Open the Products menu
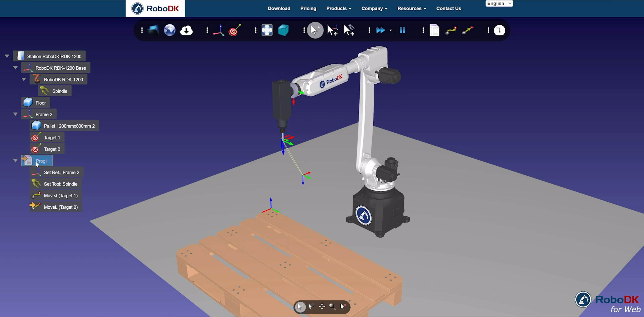Screen dimensions: 644x317 (x=339, y=9)
